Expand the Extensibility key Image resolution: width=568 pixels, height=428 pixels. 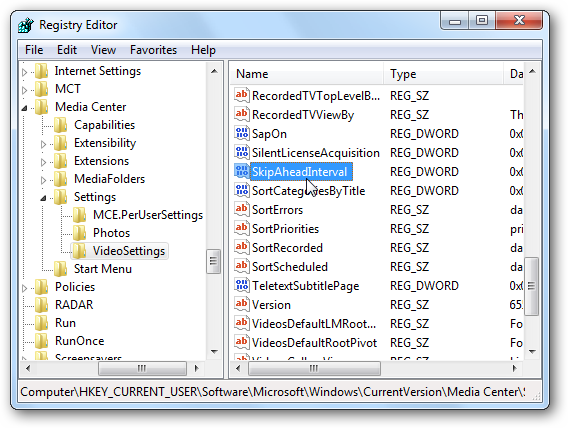43,144
